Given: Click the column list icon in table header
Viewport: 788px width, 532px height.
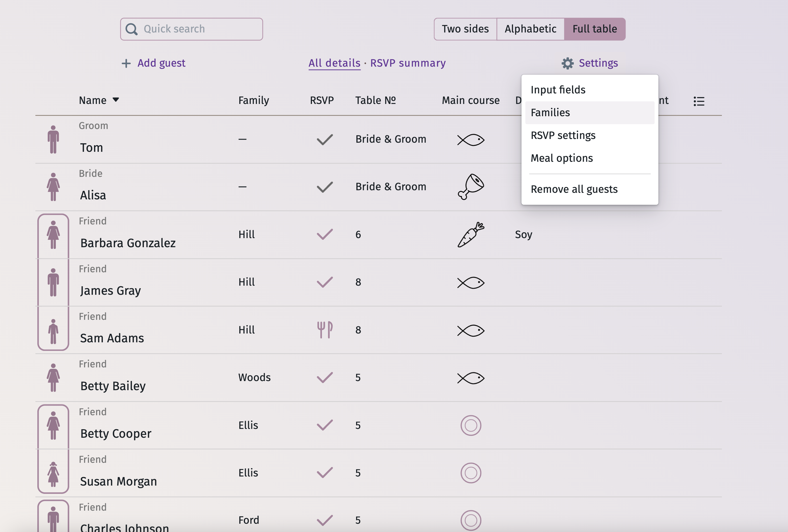Looking at the screenshot, I should [x=699, y=101].
